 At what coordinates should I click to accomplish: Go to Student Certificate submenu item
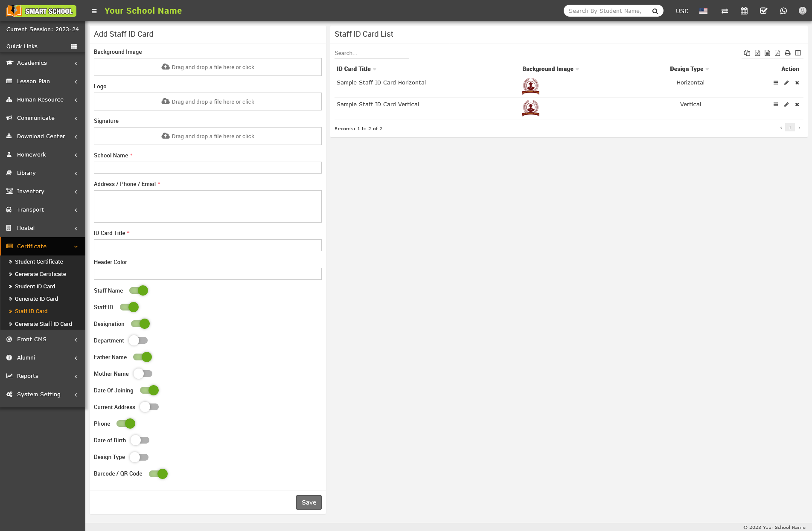pyautogui.click(x=39, y=261)
